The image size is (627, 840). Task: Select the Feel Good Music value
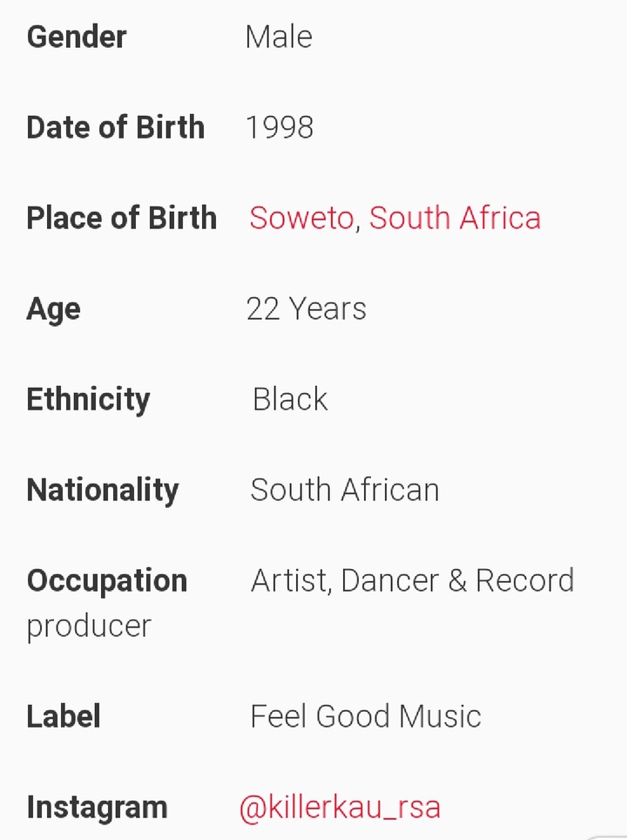point(366,716)
